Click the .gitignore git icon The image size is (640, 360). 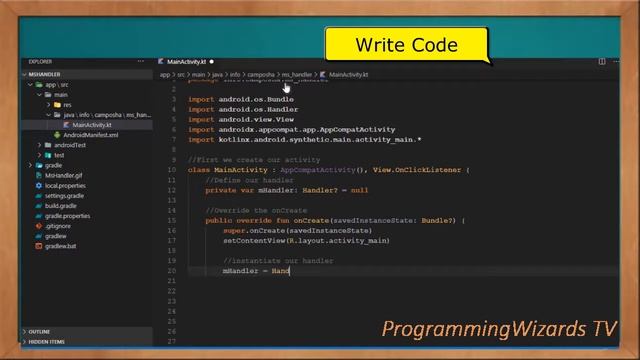[x=39, y=226]
